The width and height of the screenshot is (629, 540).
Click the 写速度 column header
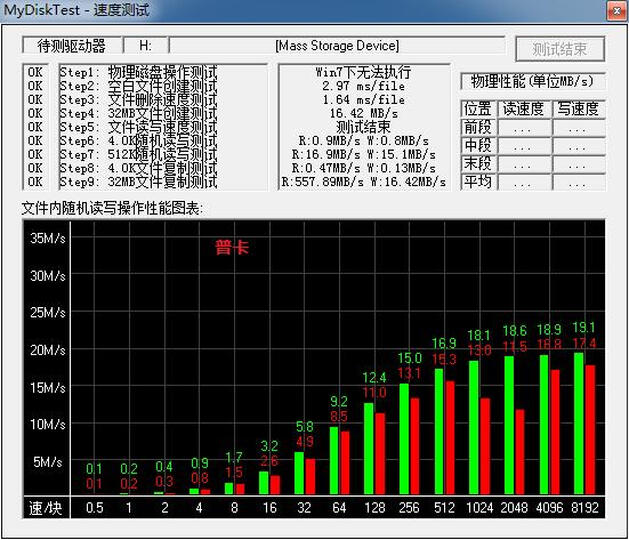(578, 109)
